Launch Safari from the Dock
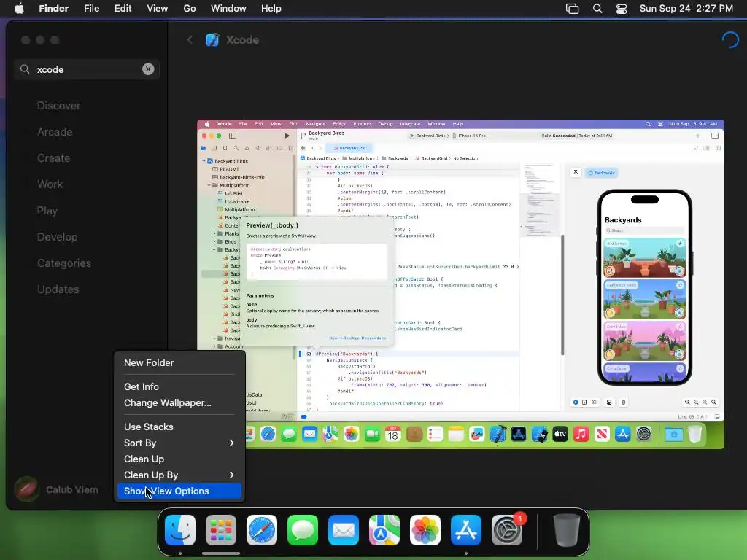 pyautogui.click(x=262, y=530)
